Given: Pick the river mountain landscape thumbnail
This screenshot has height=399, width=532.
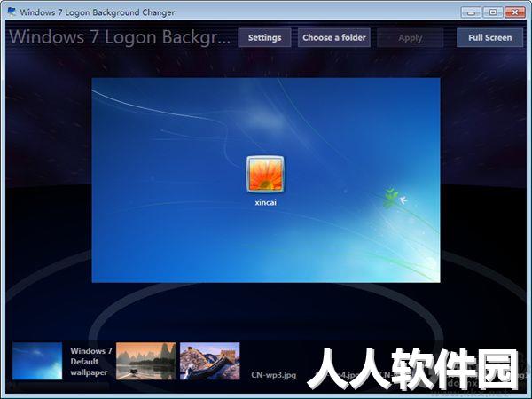Looking at the screenshot, I should click(146, 361).
